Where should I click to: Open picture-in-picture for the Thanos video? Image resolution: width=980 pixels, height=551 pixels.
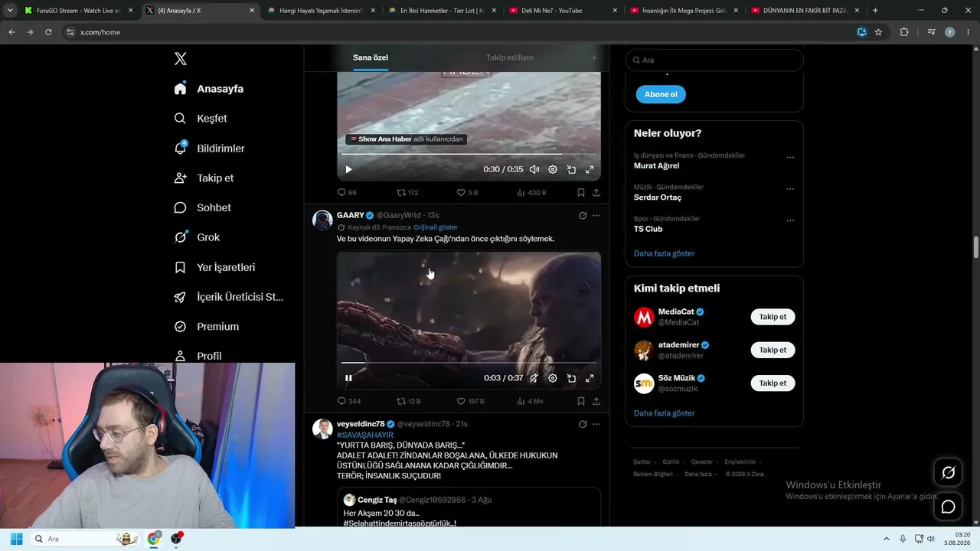[571, 378]
